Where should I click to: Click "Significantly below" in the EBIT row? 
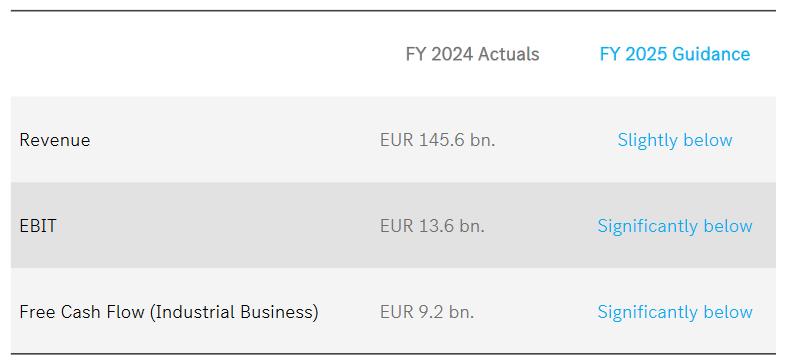(675, 226)
